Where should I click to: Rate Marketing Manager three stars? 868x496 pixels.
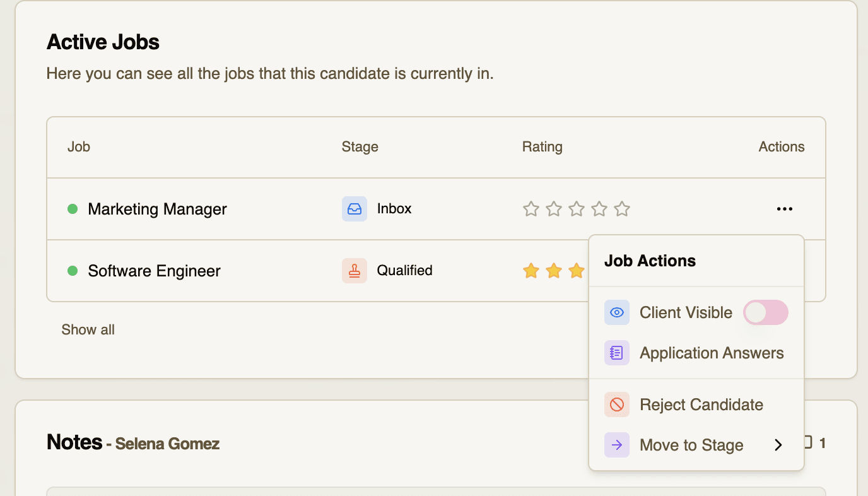pyautogui.click(x=577, y=209)
